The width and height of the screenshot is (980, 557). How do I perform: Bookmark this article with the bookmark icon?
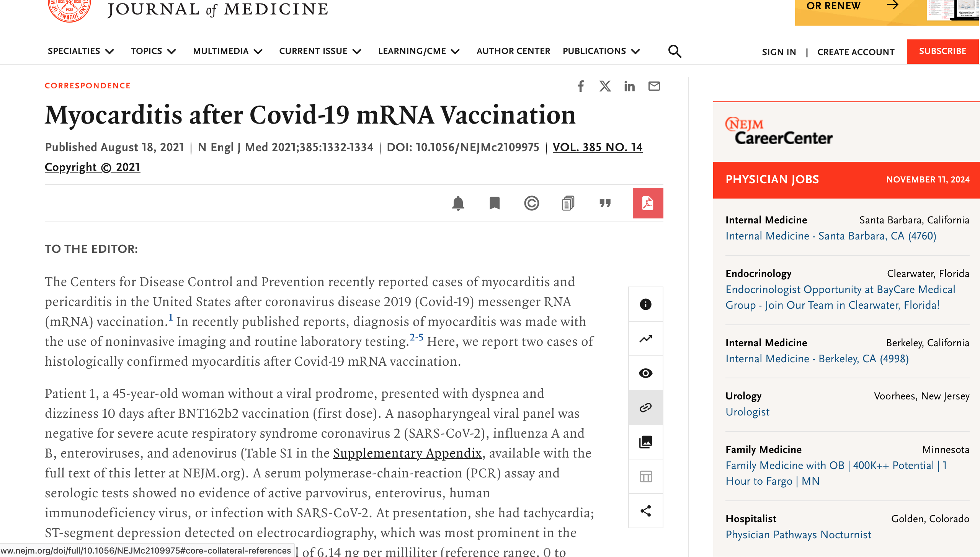495,203
